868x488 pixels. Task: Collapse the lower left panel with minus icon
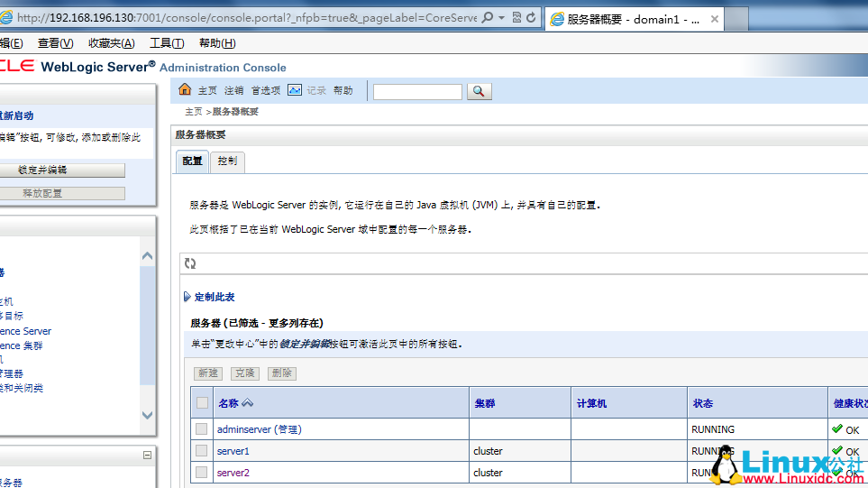(147, 455)
